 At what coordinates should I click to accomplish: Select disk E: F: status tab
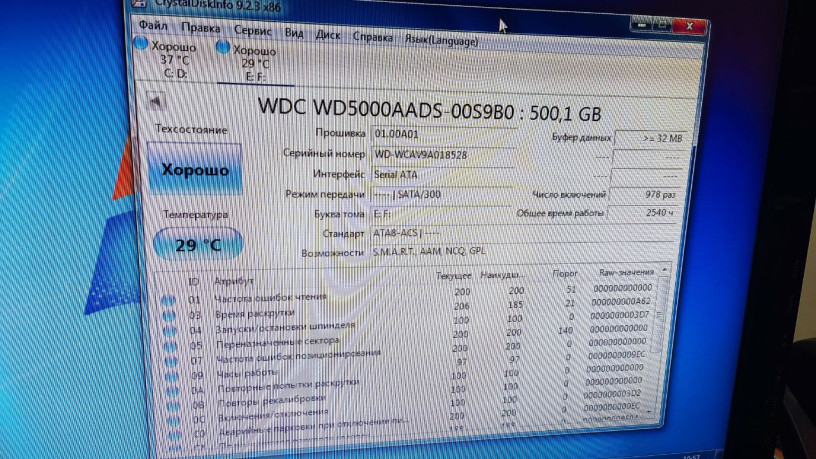(x=255, y=63)
